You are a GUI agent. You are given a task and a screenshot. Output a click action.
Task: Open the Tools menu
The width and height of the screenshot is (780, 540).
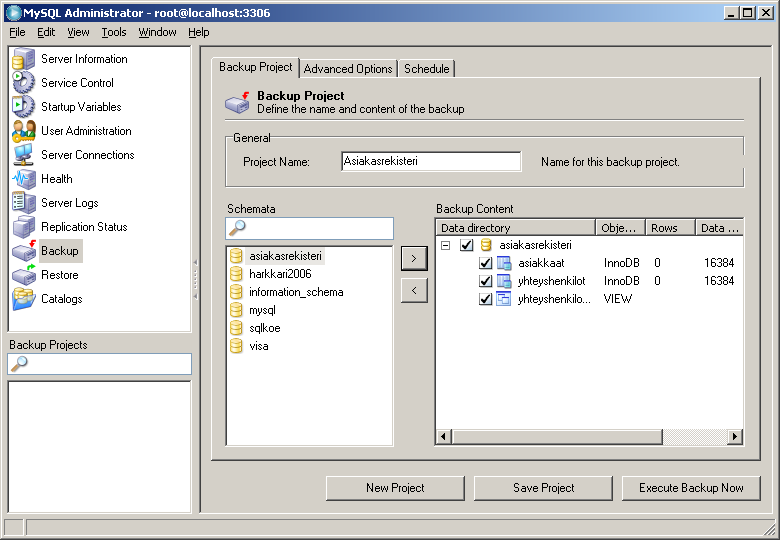(114, 32)
